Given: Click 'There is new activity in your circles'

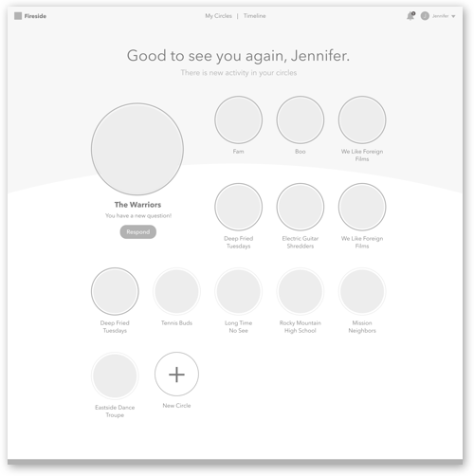Looking at the screenshot, I should (x=239, y=73).
